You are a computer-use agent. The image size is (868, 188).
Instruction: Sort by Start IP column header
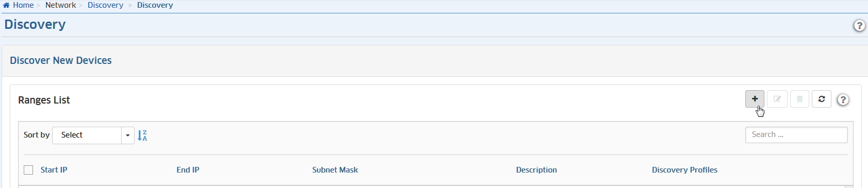54,170
